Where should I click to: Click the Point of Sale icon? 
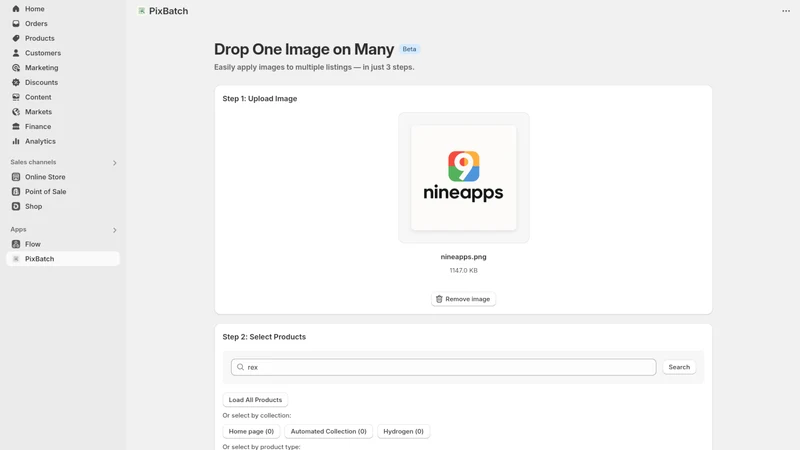[x=16, y=192]
